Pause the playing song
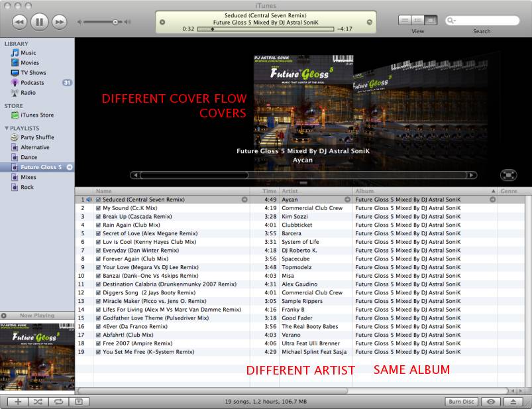The image size is (532, 409). click(39, 22)
